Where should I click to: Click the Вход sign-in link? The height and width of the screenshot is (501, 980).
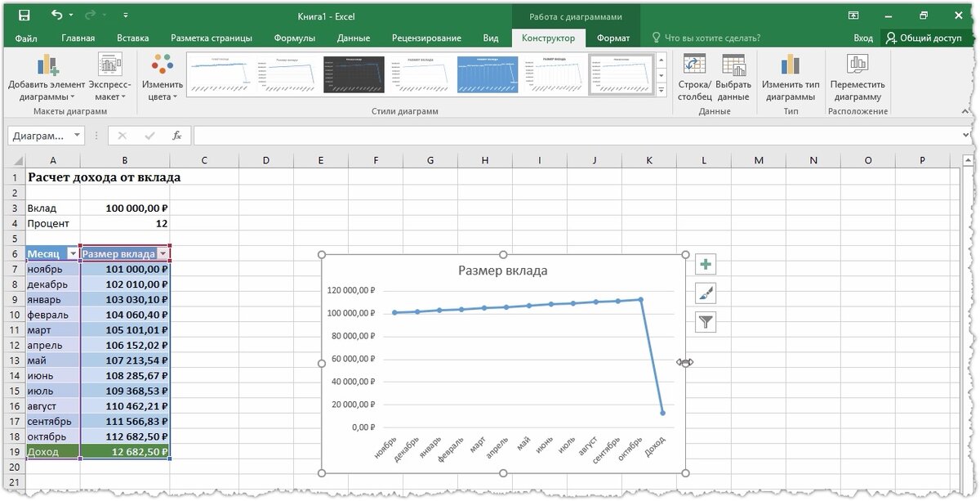pyautogui.click(x=862, y=38)
